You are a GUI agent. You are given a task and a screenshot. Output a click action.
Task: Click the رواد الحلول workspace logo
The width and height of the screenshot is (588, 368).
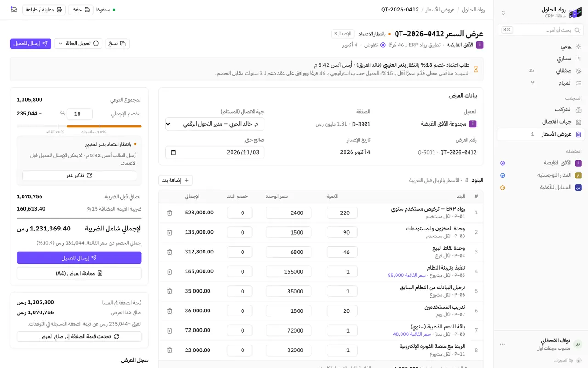[x=575, y=13]
